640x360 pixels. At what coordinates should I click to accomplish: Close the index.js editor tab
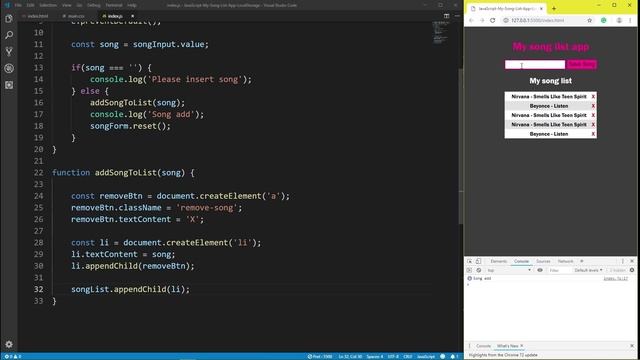click(x=132, y=16)
